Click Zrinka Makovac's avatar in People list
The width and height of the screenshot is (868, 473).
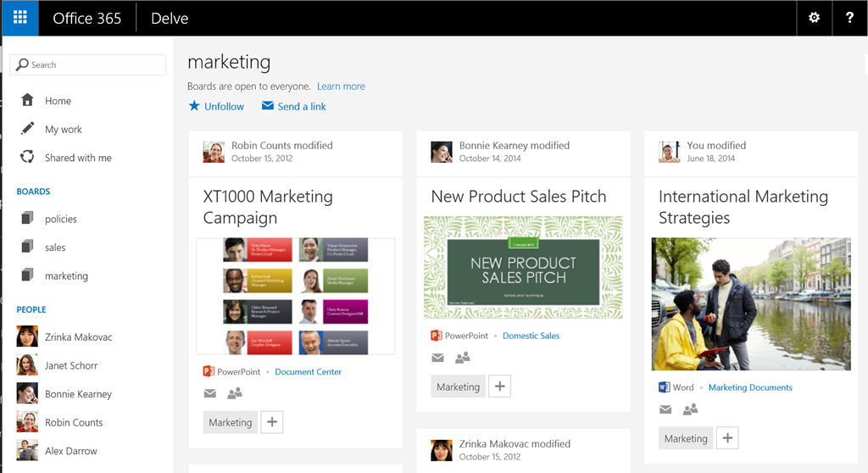click(x=27, y=337)
